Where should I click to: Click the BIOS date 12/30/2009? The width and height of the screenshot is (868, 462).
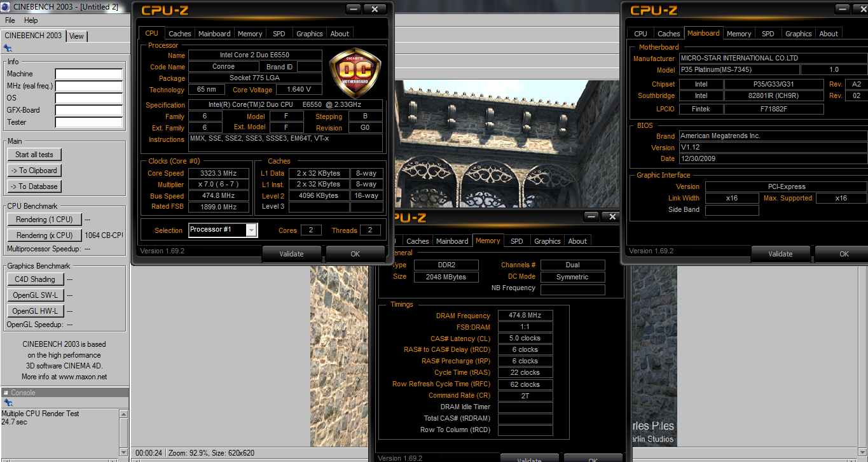(x=772, y=158)
